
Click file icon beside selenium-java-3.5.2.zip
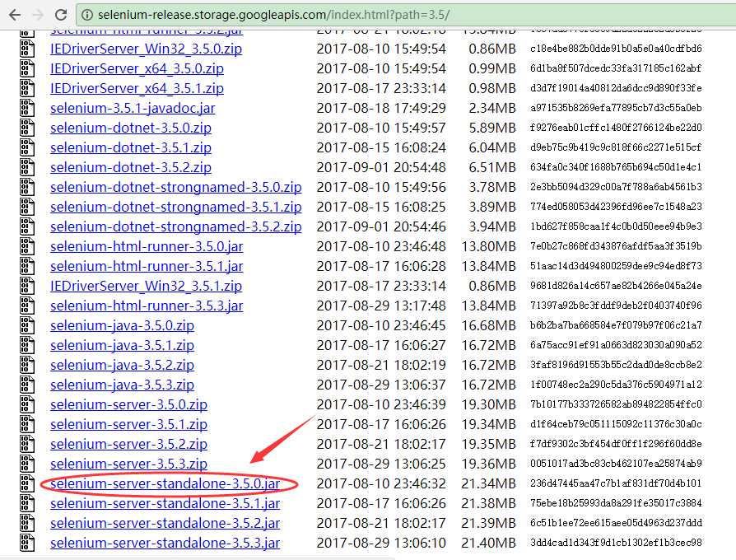(27, 365)
